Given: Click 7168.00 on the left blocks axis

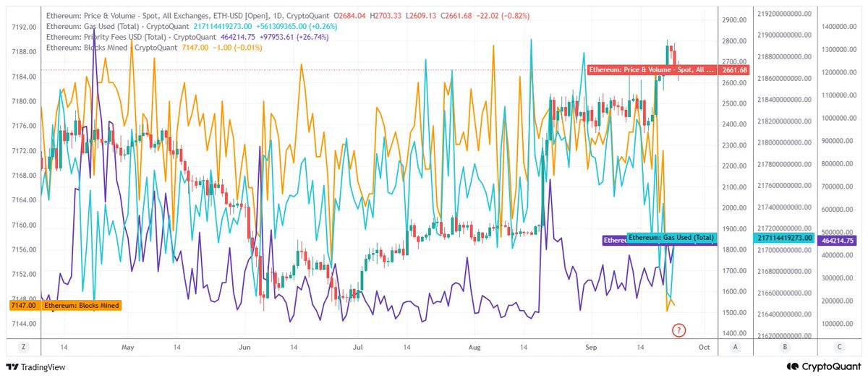Looking at the screenshot, I should click(x=24, y=176).
